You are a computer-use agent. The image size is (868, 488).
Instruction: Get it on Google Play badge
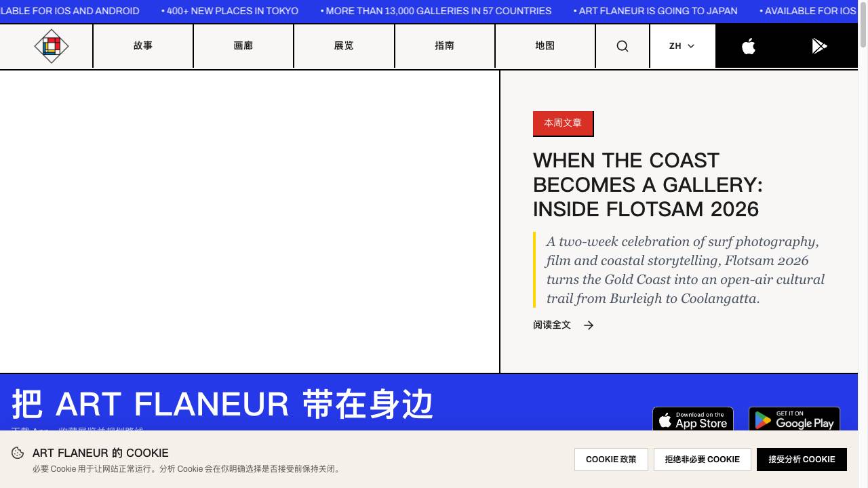point(794,420)
